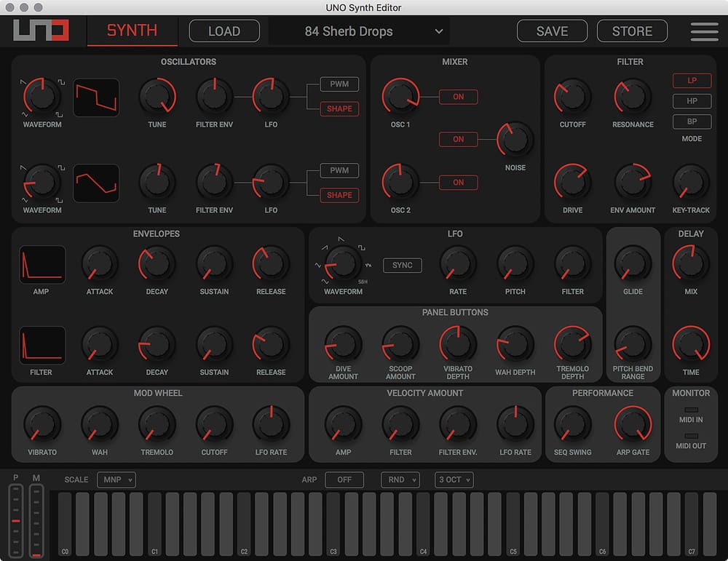Enable LFO SYNC

pyautogui.click(x=402, y=265)
